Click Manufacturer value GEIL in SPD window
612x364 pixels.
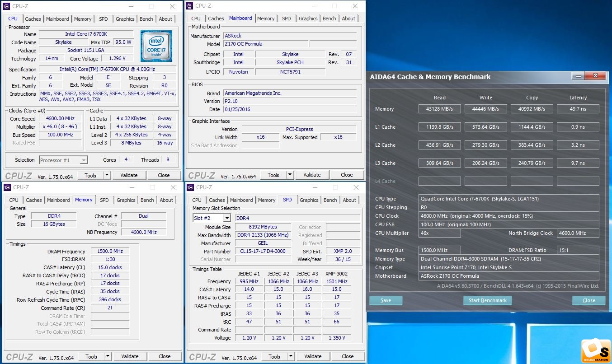coord(263,243)
